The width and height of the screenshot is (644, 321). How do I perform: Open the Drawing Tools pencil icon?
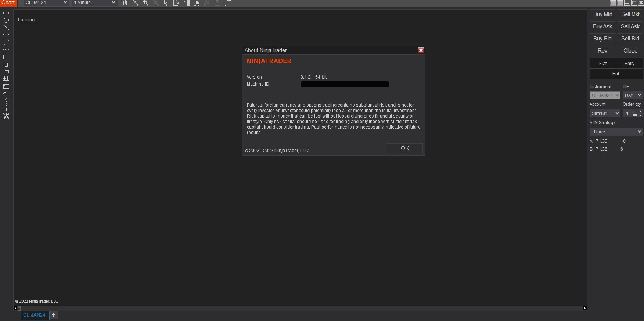click(x=135, y=3)
